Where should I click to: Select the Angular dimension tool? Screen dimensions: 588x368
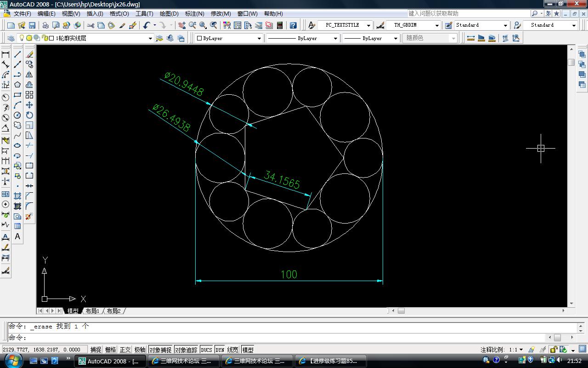6,128
